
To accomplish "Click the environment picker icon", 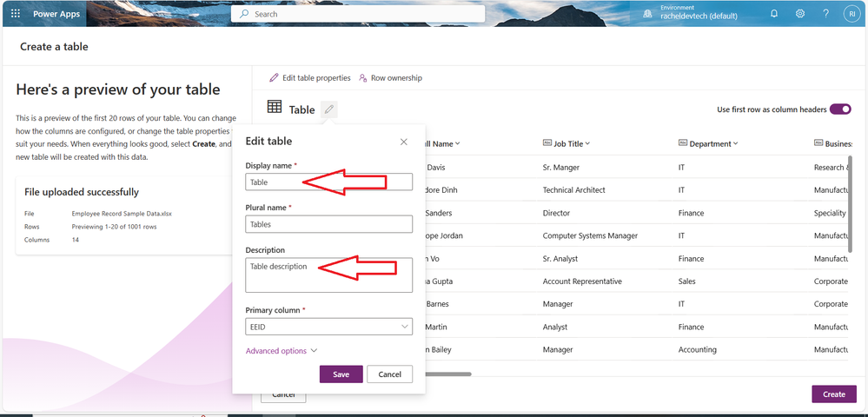I will coord(647,14).
